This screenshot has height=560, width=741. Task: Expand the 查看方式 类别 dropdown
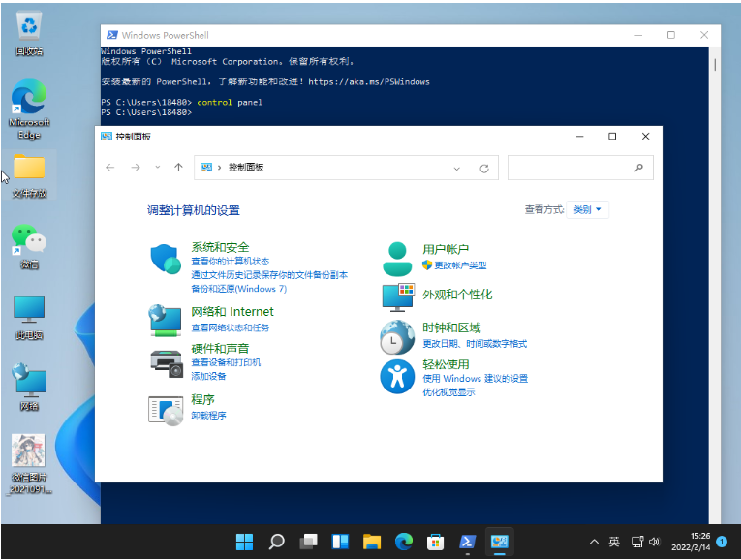tap(587, 209)
